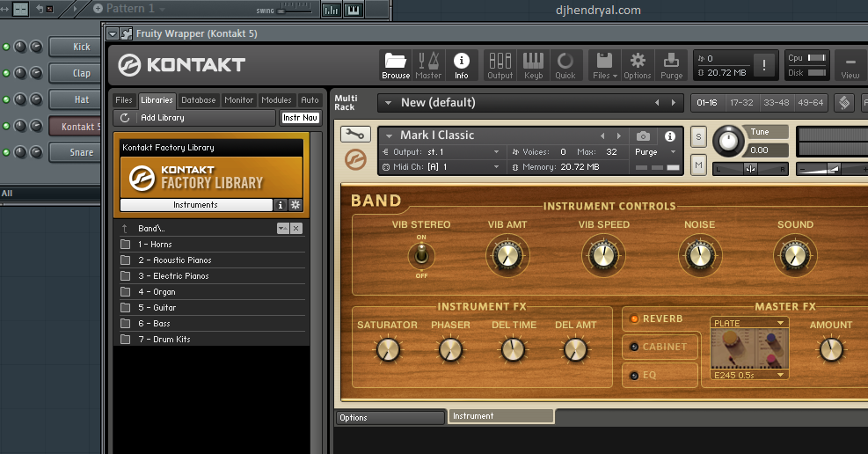The width and height of the screenshot is (868, 454).
Task: Click the Tune knob
Action: pos(728,141)
